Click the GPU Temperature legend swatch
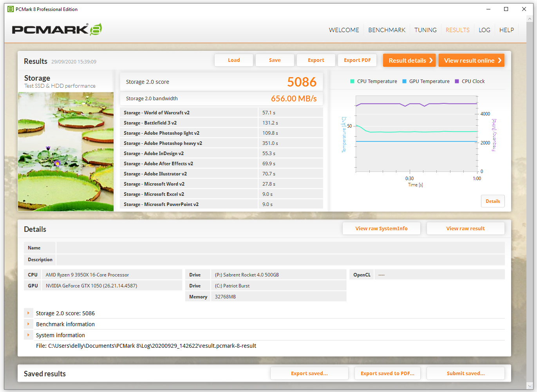The height and width of the screenshot is (392, 537). (x=405, y=81)
